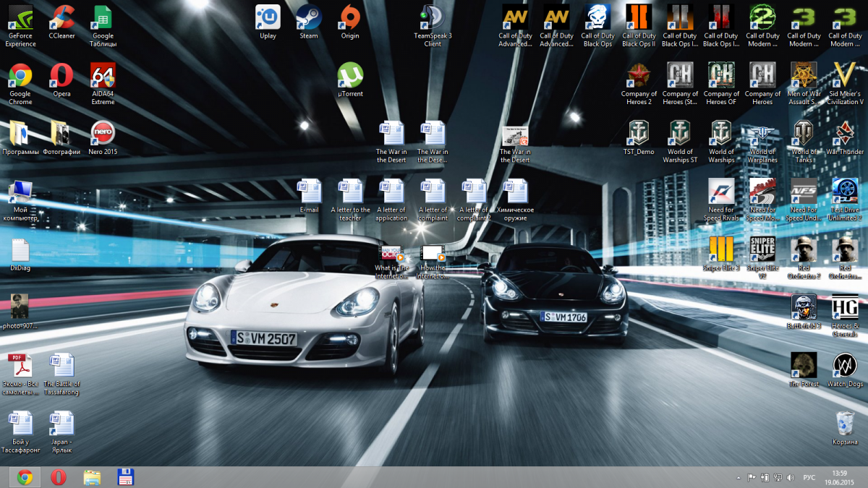The image size is (868, 488).
Task: Open the CCleaner shortcut
Action: coord(61,18)
